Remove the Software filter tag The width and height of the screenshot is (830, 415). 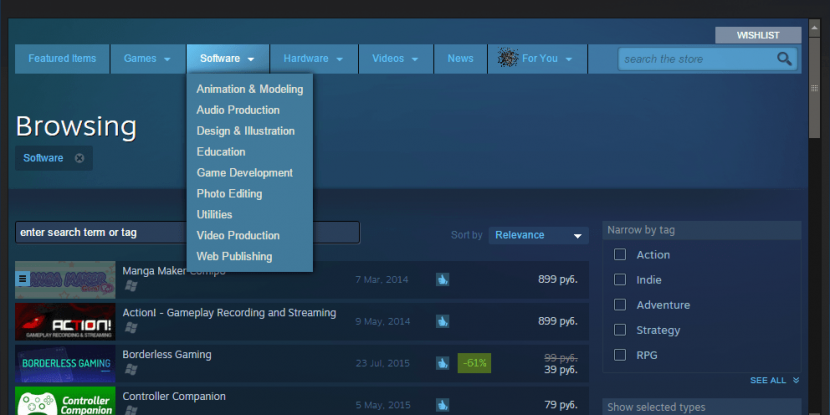point(79,158)
